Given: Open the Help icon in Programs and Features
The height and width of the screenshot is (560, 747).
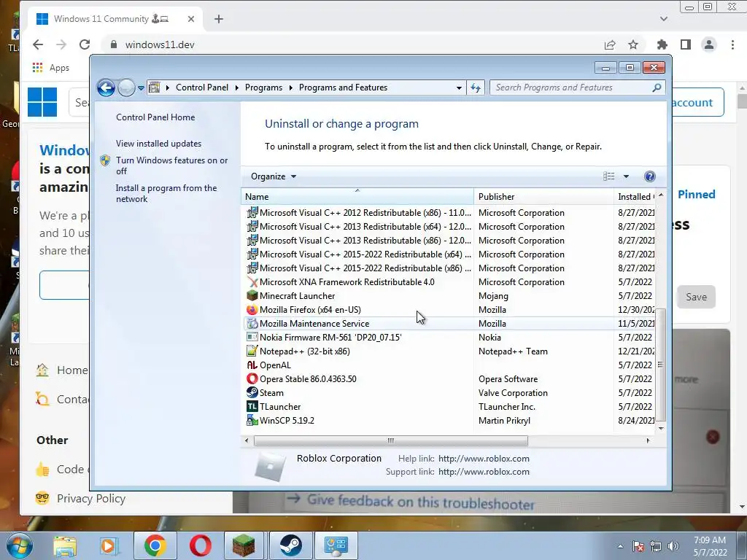Looking at the screenshot, I should coord(649,176).
